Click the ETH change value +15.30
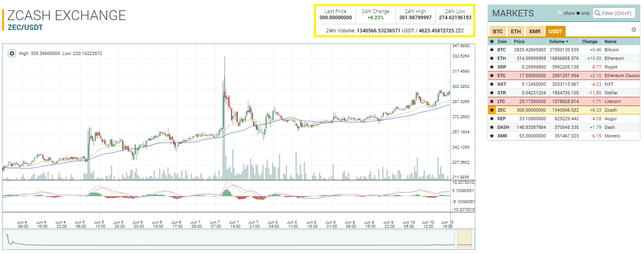Screen dimensions: 644x254 [594, 58]
